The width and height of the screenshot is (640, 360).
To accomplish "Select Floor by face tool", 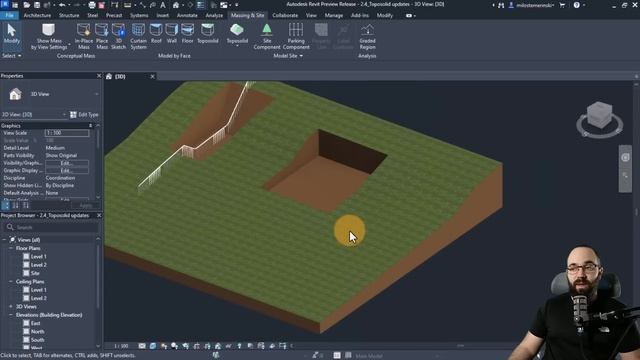I will 187,33.
